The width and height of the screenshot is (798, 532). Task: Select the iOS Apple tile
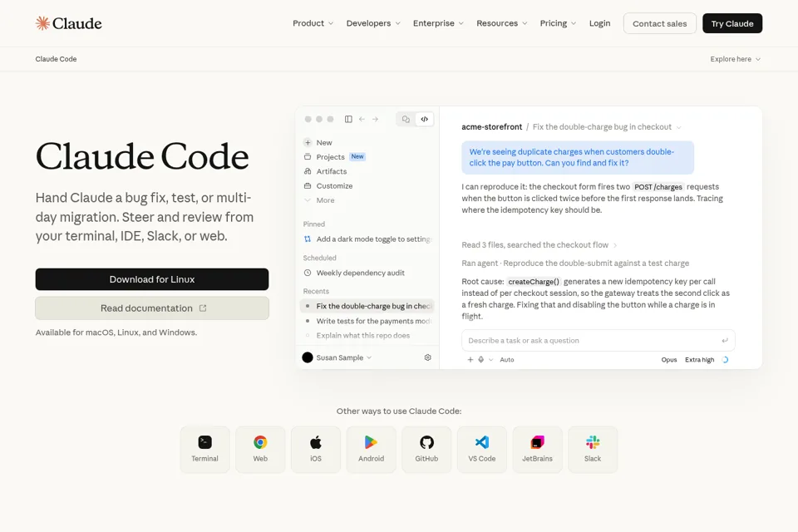click(x=316, y=450)
